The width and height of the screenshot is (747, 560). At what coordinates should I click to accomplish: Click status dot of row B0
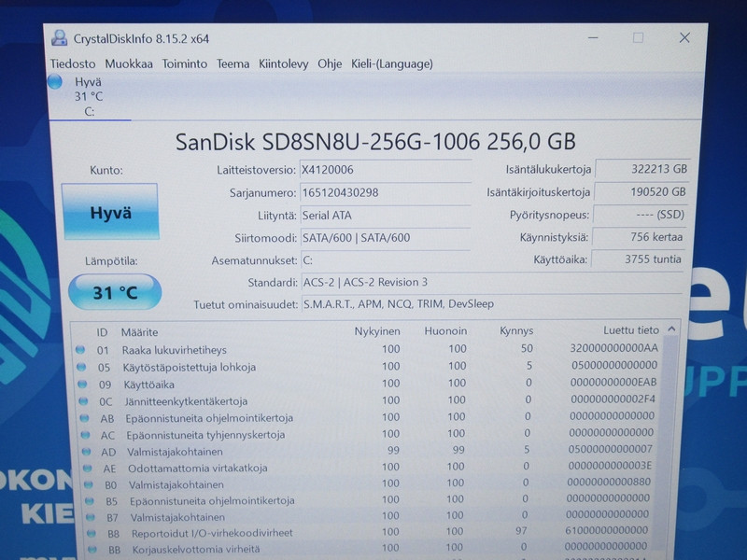tap(89, 484)
